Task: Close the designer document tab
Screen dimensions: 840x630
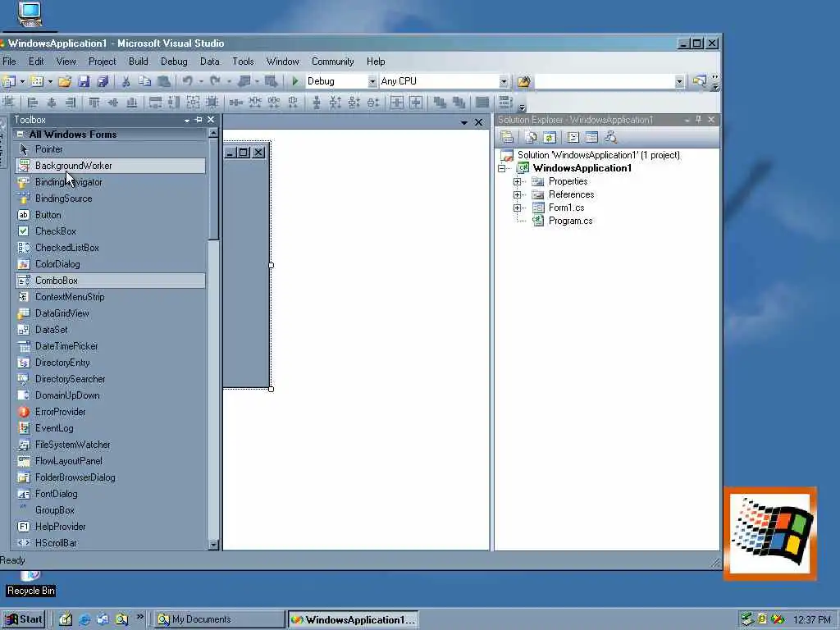Action: coord(478,123)
